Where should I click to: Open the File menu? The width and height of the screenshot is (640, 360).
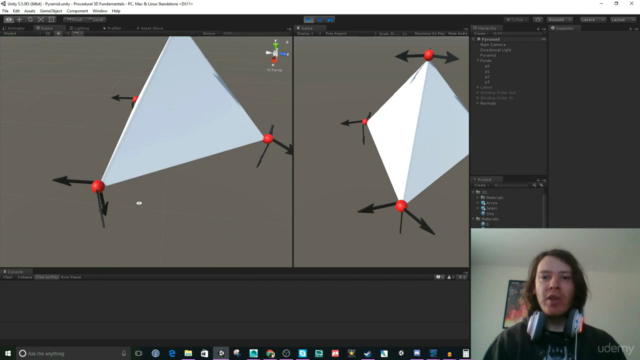click(x=5, y=11)
